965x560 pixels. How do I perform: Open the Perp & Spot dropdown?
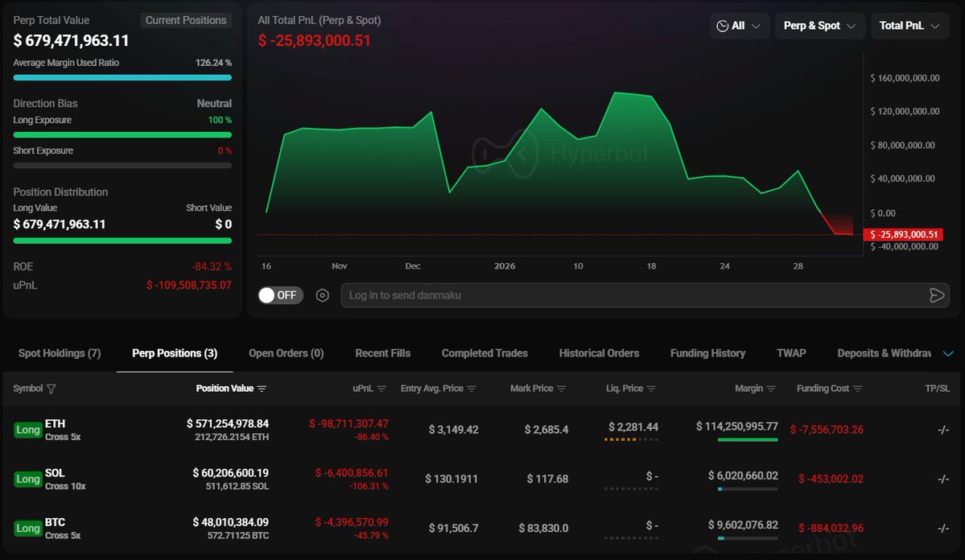pos(819,26)
